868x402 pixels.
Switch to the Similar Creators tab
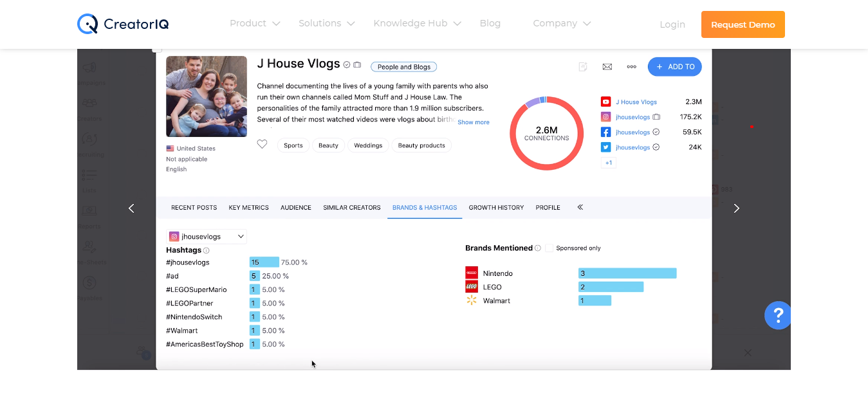coord(352,208)
